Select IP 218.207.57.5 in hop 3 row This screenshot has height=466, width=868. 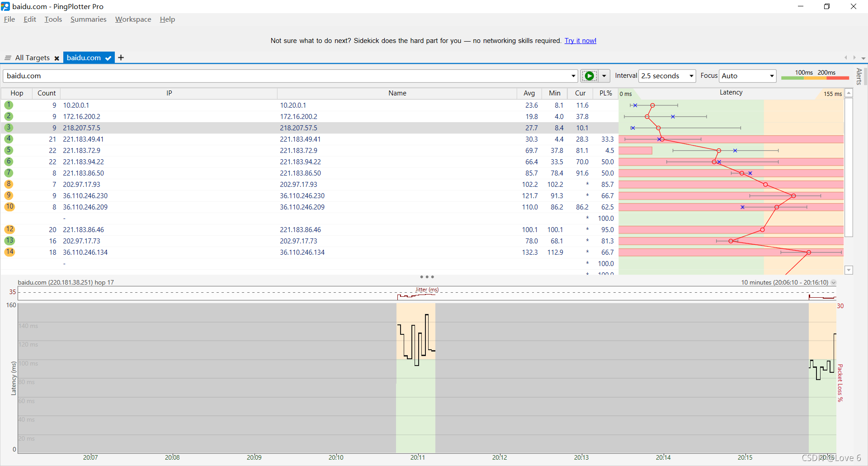81,128
